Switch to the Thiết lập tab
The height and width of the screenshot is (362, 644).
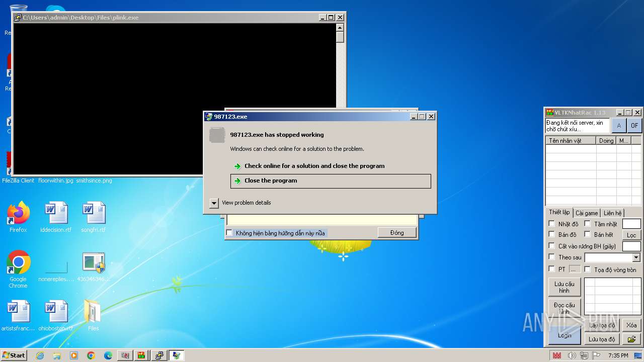[559, 213]
